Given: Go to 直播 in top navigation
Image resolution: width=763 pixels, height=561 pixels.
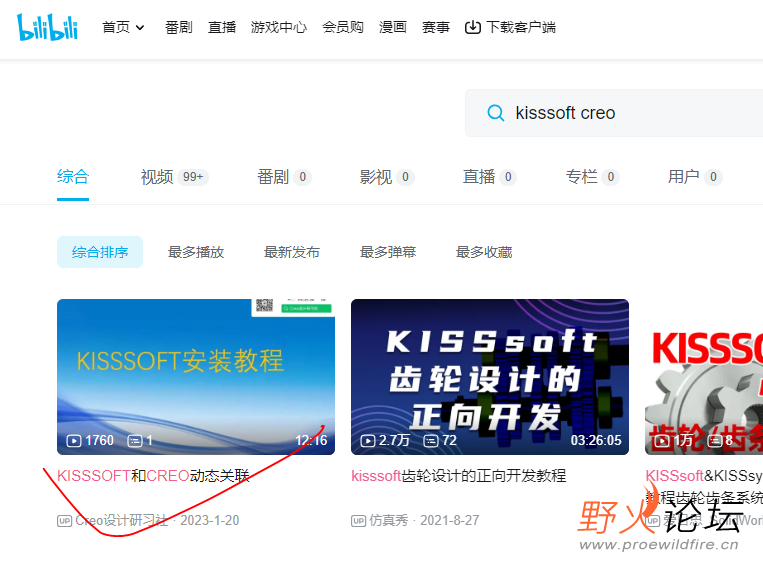Looking at the screenshot, I should click(222, 27).
